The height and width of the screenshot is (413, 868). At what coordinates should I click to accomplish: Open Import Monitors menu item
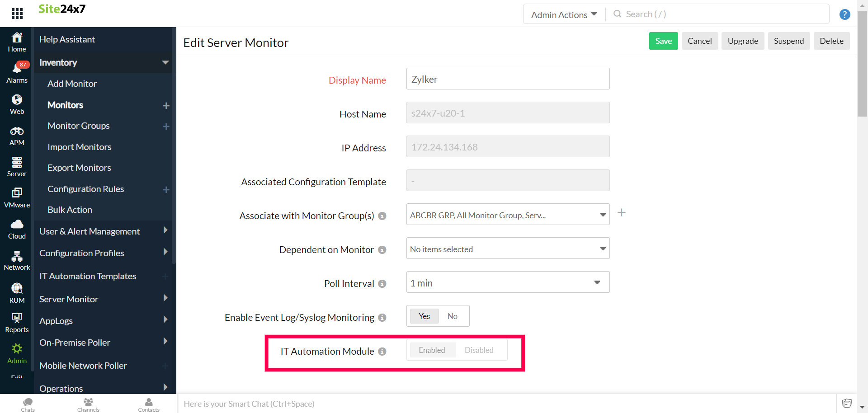pyautogui.click(x=79, y=147)
